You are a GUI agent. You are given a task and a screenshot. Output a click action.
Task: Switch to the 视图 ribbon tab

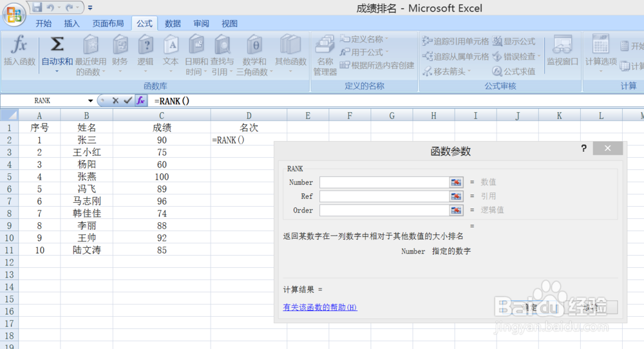click(230, 23)
